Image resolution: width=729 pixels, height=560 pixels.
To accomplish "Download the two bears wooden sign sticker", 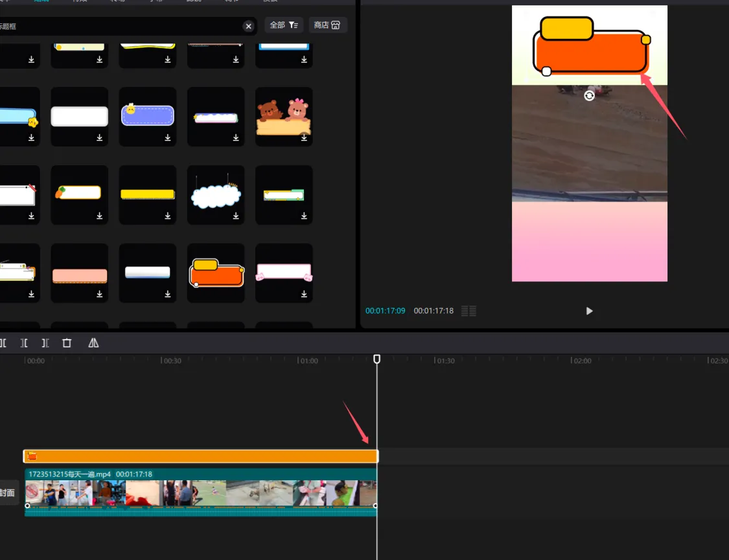I will click(x=304, y=137).
